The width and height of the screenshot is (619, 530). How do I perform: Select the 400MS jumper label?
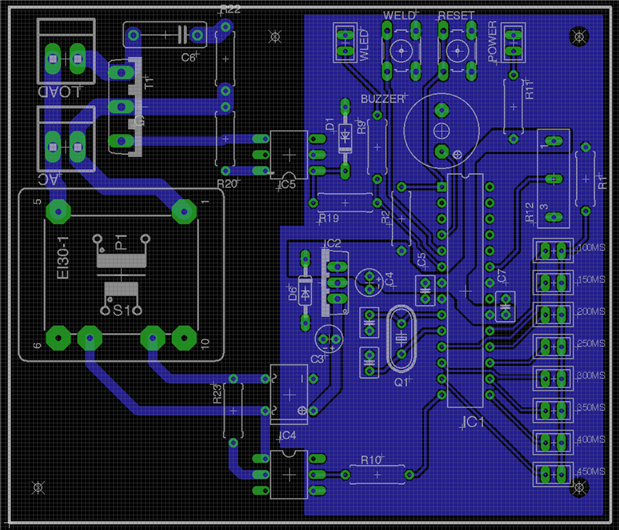pyautogui.click(x=591, y=439)
